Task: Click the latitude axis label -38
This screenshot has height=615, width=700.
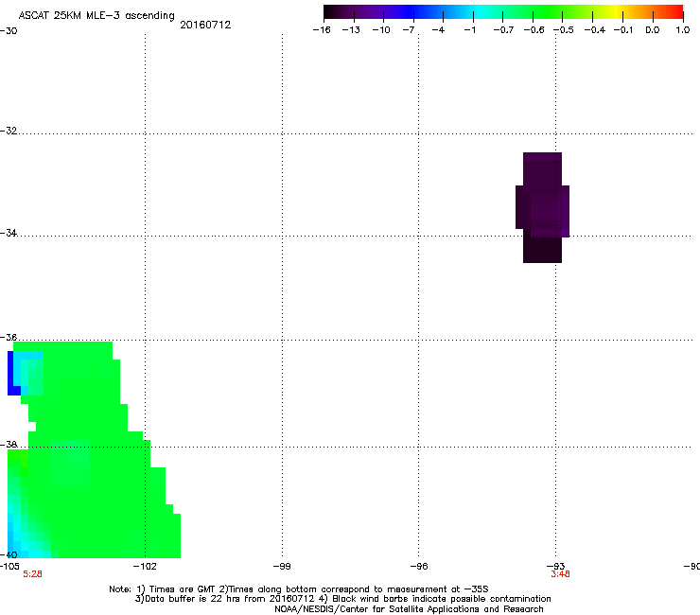Action: click(x=9, y=445)
